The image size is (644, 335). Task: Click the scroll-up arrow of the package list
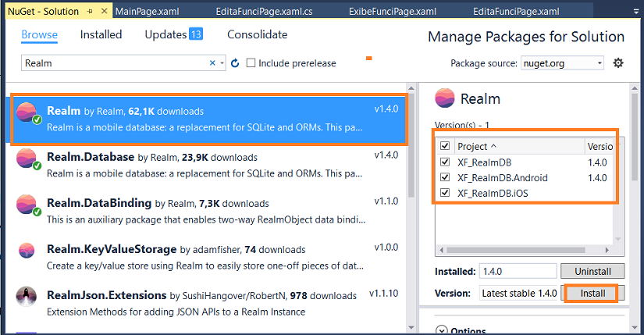click(411, 88)
